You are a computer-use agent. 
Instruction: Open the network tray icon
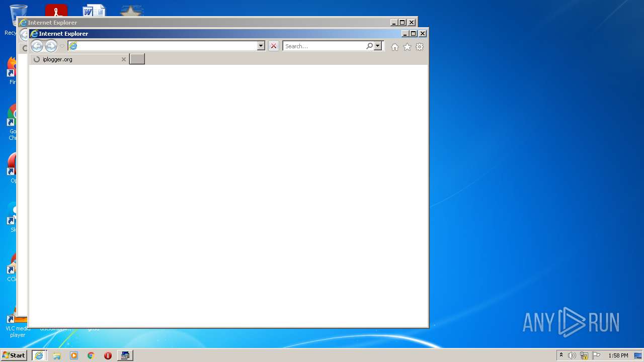(x=584, y=355)
